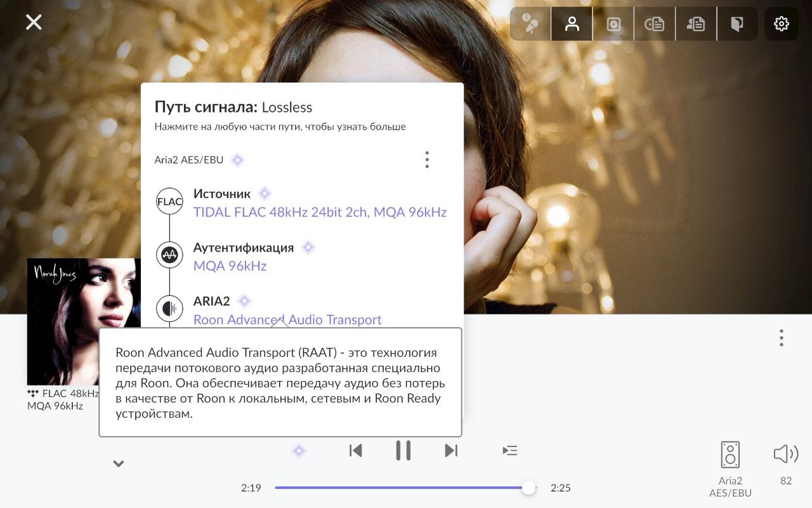The width and height of the screenshot is (812, 508).
Task: Open album review tab with disc-document icon
Action: point(654,24)
